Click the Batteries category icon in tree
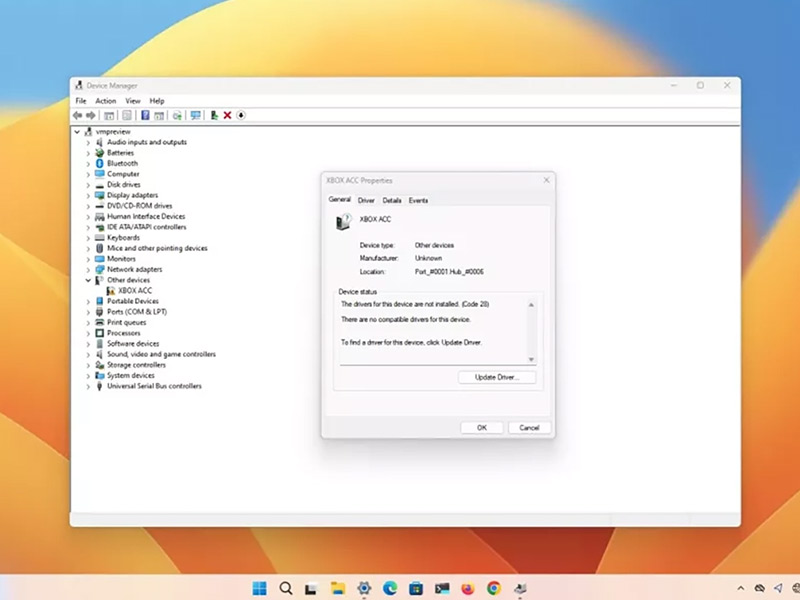Image resolution: width=800 pixels, height=600 pixels. click(x=99, y=153)
